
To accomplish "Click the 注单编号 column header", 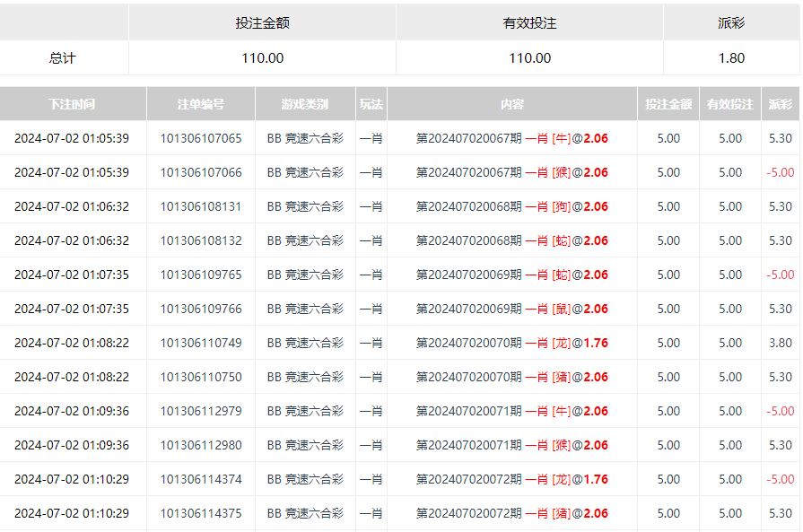I will [201, 104].
